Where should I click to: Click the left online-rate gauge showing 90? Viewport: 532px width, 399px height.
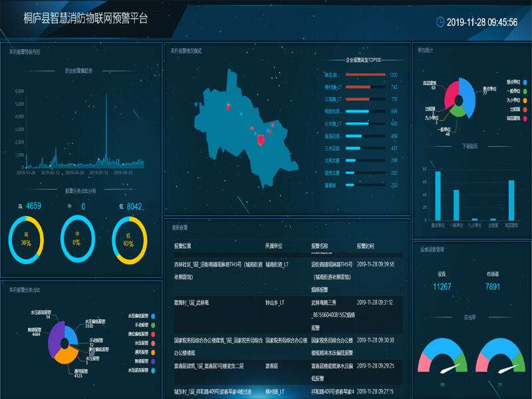pyautogui.click(x=443, y=359)
